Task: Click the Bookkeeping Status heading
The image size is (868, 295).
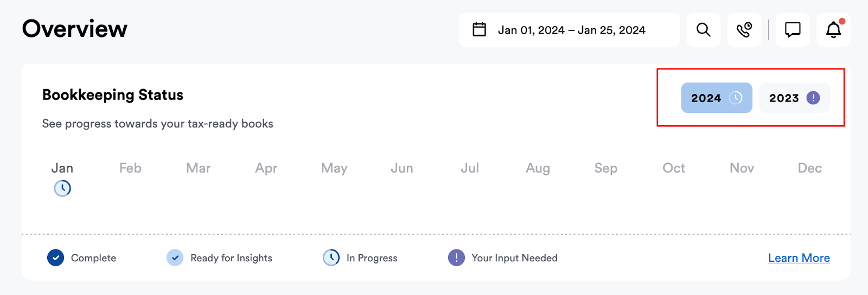Action: point(113,95)
